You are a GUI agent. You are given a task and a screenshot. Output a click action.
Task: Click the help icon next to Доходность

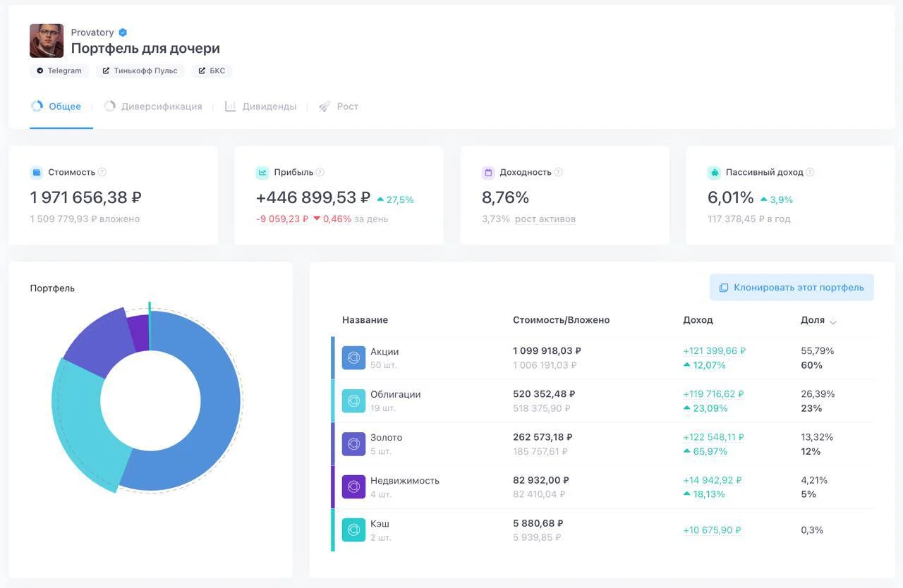(x=559, y=172)
